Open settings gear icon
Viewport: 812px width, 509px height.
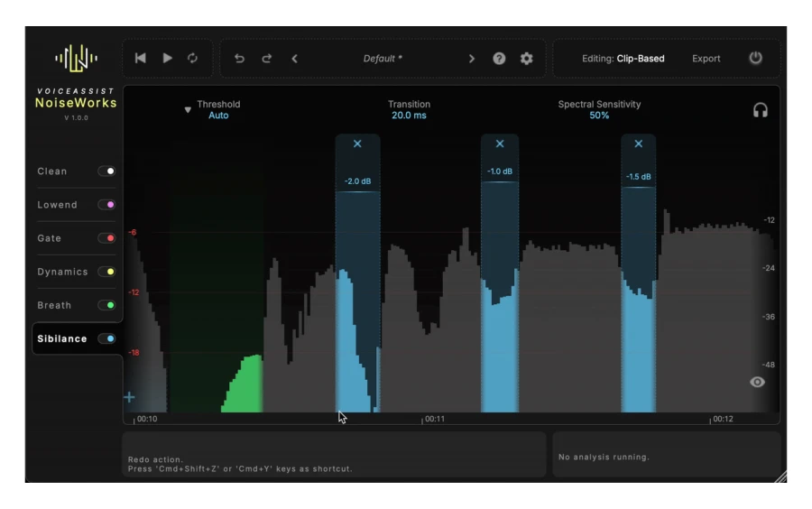click(527, 59)
